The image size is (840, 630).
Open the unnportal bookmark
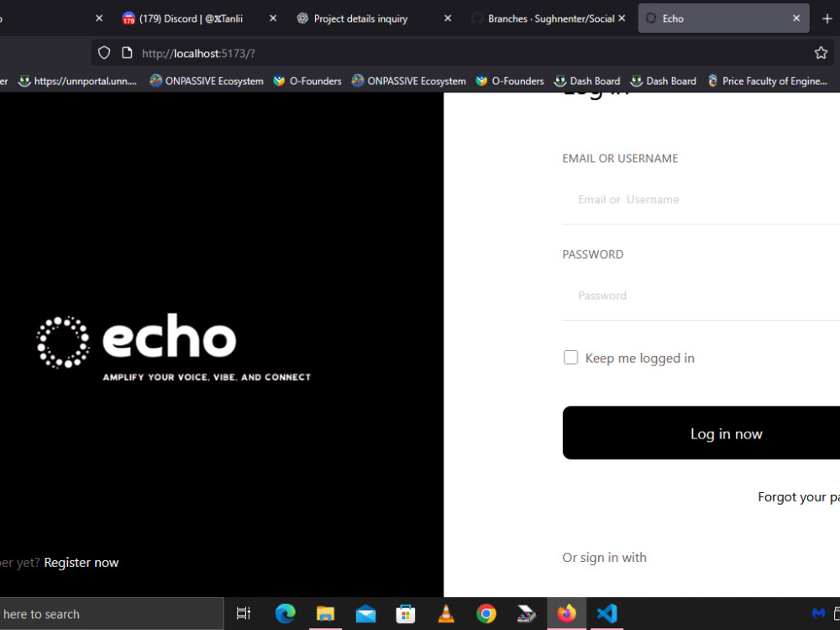pos(77,81)
